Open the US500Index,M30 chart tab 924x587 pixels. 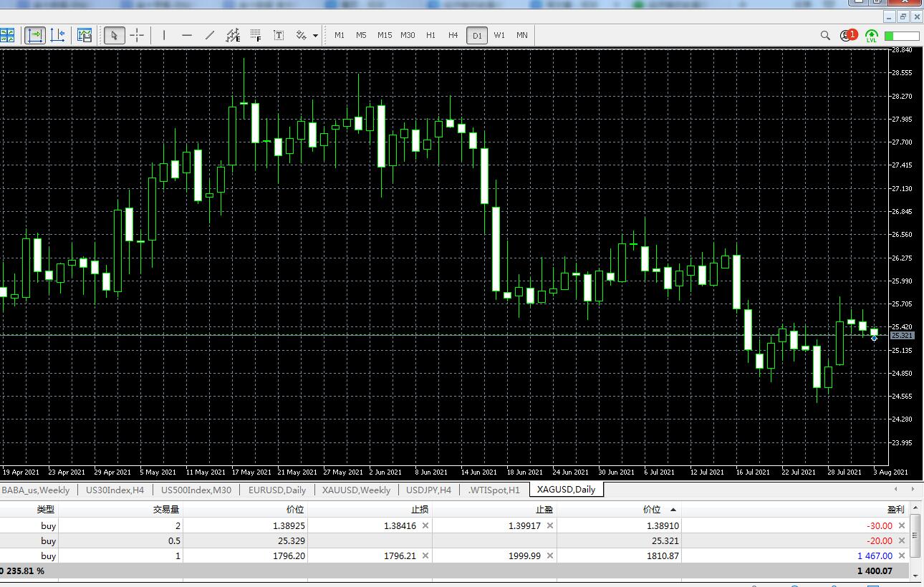(x=196, y=490)
